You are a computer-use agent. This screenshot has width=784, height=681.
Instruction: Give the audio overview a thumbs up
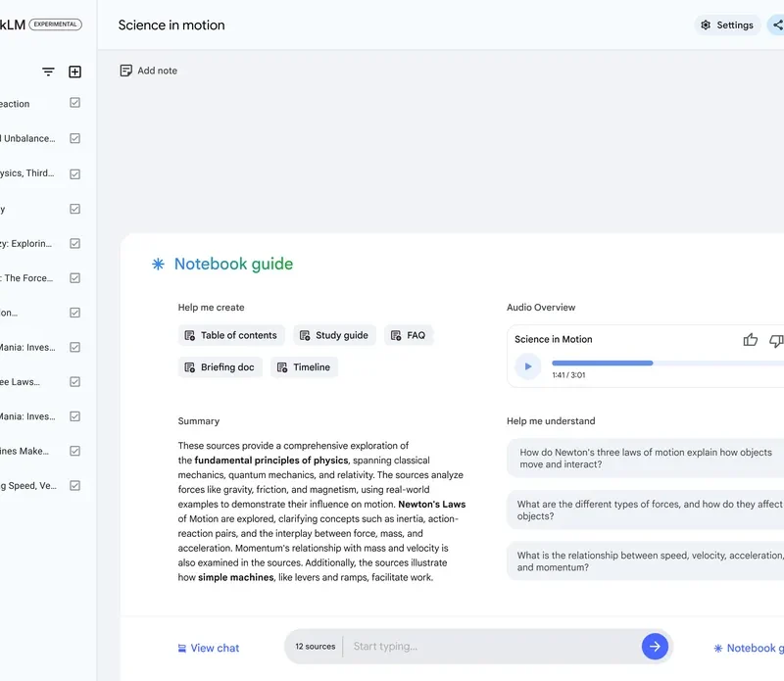(751, 340)
